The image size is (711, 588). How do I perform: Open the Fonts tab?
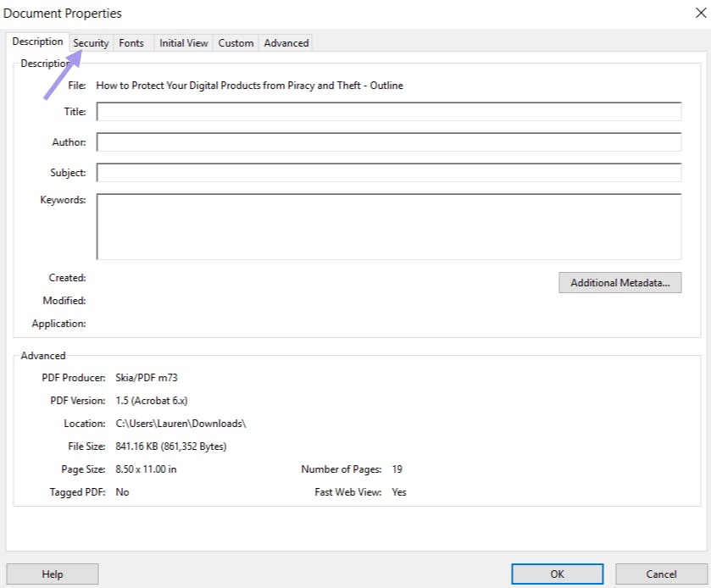(x=131, y=43)
